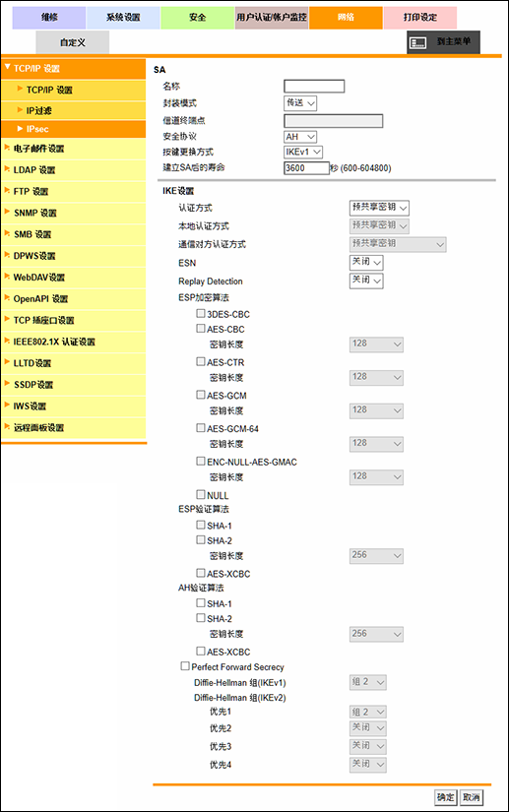Open DPWS设置 in sidebar
The image size is (509, 812).
tap(74, 256)
